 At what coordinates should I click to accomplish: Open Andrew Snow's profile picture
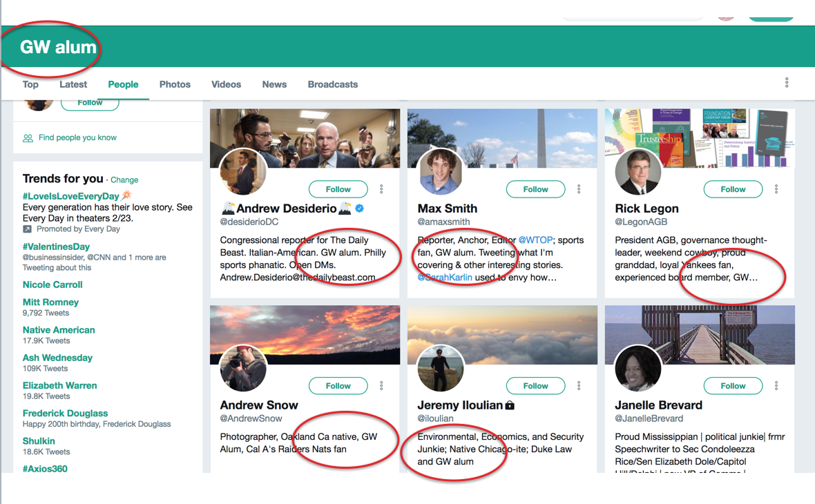pyautogui.click(x=243, y=369)
